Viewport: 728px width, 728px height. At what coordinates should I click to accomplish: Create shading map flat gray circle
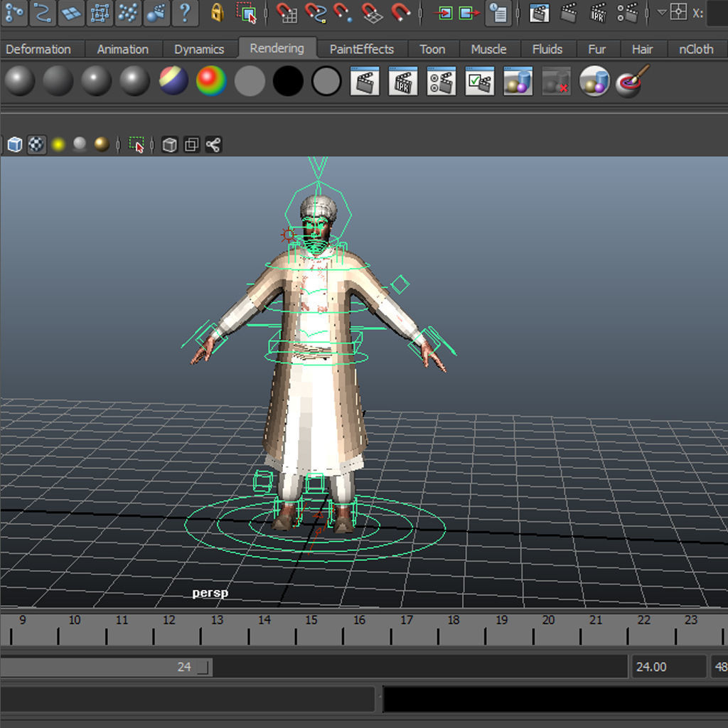[x=250, y=81]
